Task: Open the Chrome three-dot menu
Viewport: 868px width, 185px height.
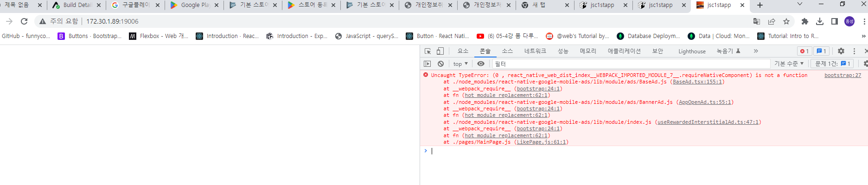Action: coord(864,21)
